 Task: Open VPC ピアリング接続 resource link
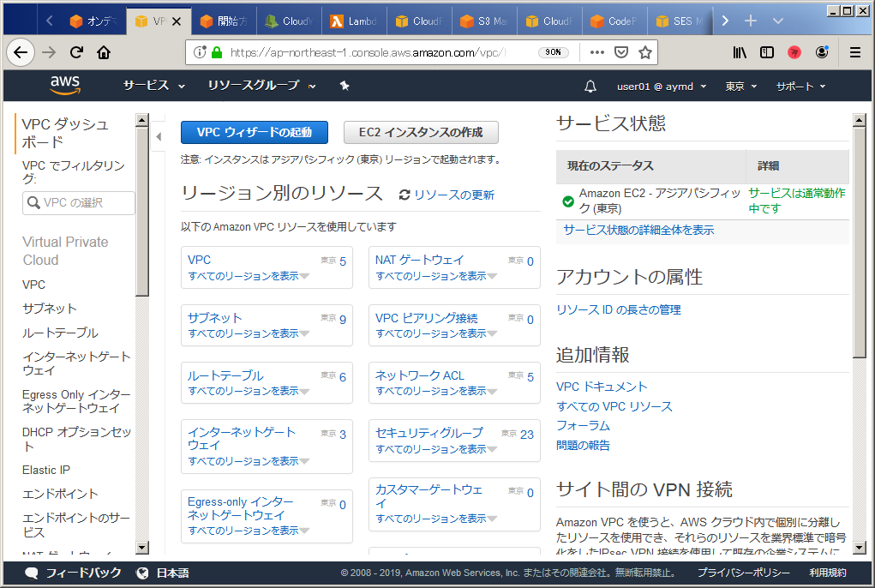pyautogui.click(x=426, y=318)
